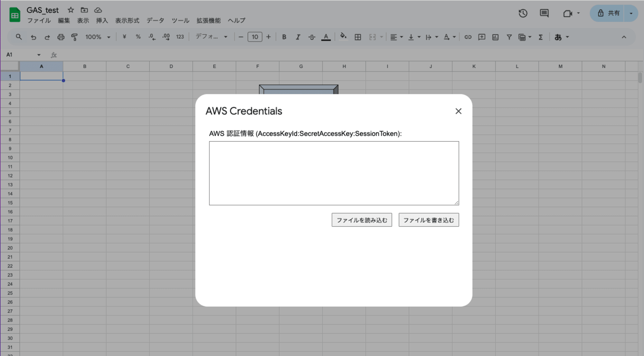Screen dimensions: 644x356
Task: Insert a chart
Action: click(x=495, y=37)
